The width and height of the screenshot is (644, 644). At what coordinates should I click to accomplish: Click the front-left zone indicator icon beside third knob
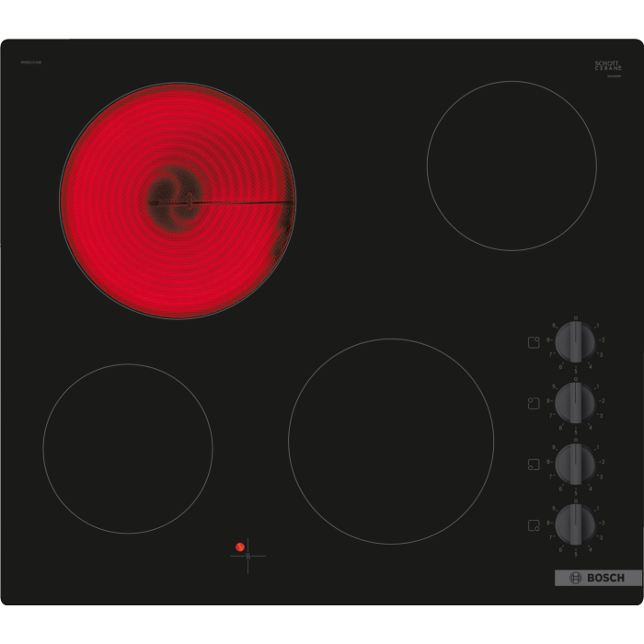[534, 465]
